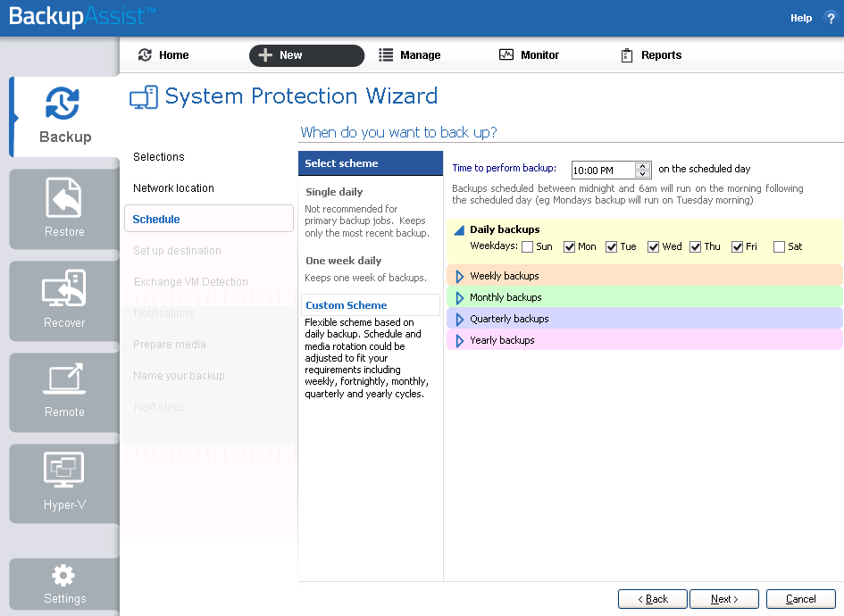844x616 pixels.
Task: Increase backup time with up arrow
Action: tap(643, 166)
